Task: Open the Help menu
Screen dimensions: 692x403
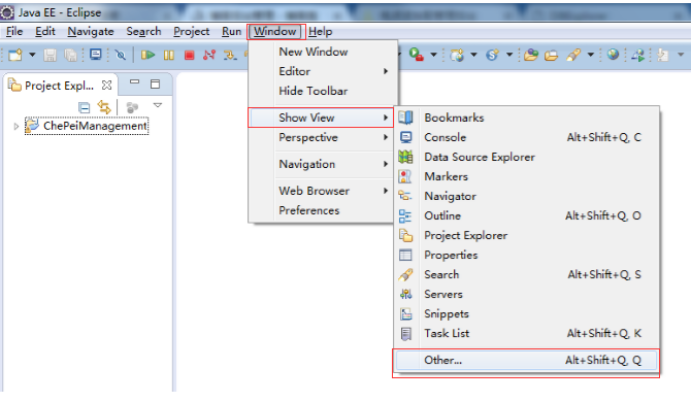Action: click(x=320, y=32)
